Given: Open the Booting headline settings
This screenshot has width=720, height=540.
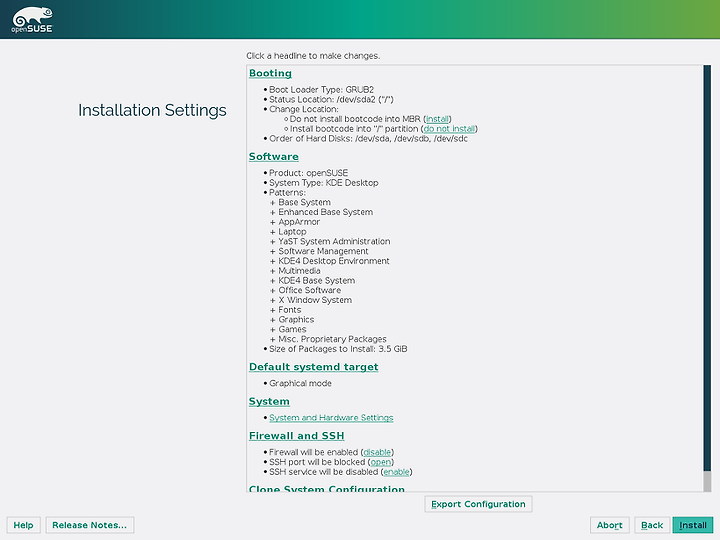Looking at the screenshot, I should tap(270, 73).
